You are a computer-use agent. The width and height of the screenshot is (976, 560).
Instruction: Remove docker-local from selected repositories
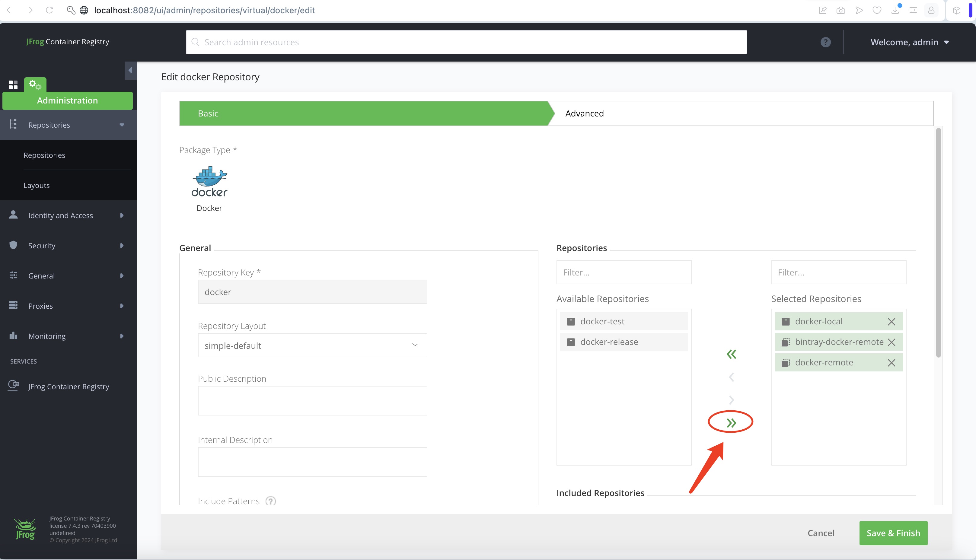click(x=891, y=322)
